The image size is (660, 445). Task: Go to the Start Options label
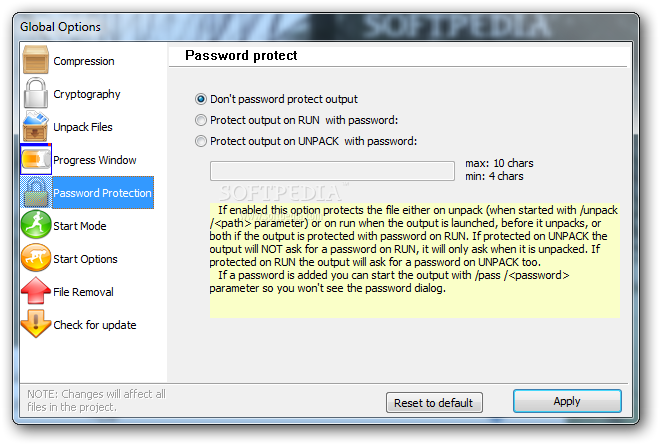tap(85, 259)
